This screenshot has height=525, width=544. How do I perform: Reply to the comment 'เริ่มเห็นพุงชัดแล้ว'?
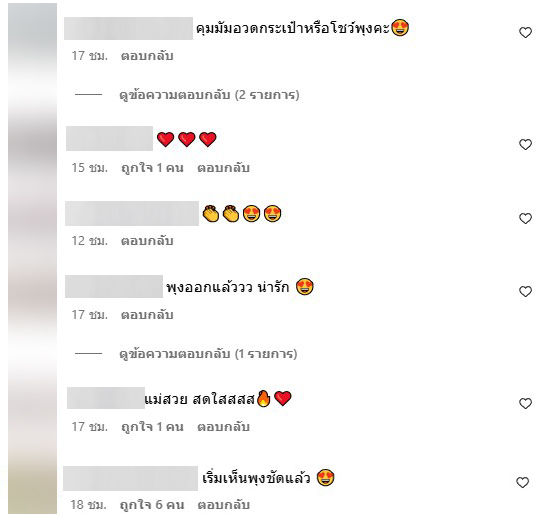[x=224, y=505]
